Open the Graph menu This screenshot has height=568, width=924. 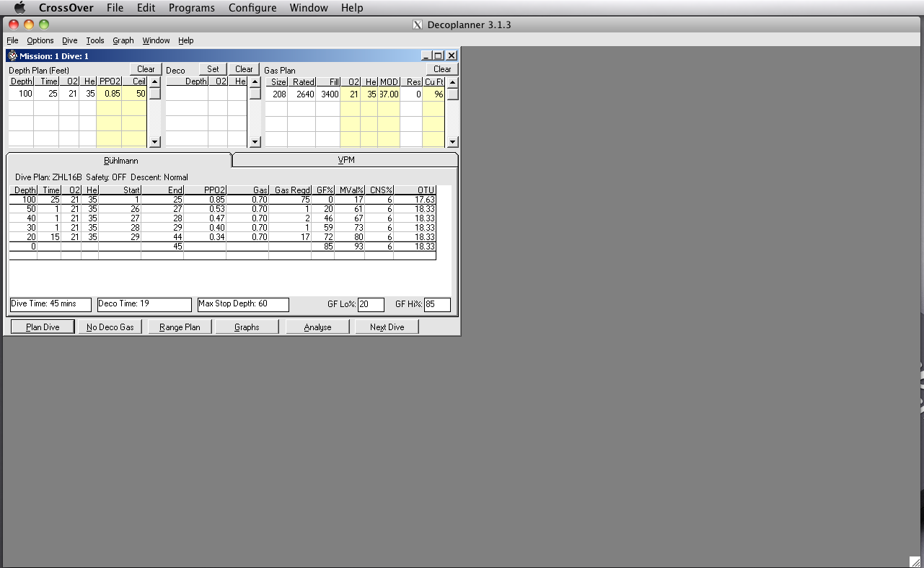[x=123, y=40]
